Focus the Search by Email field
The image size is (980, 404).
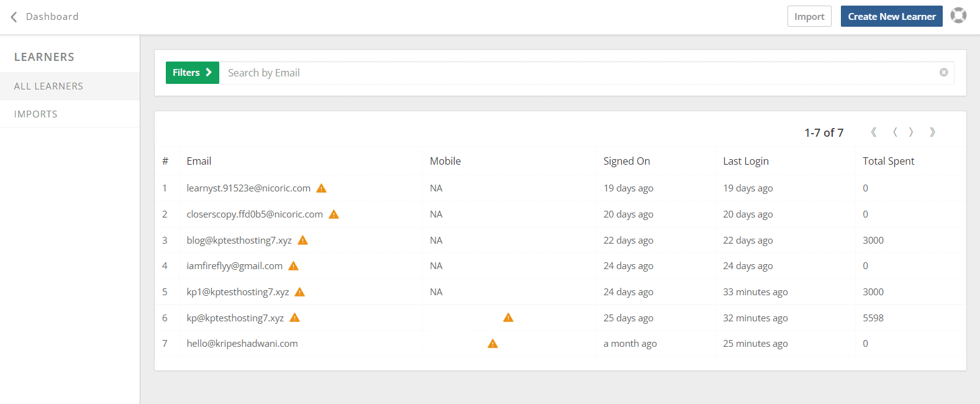coord(578,73)
